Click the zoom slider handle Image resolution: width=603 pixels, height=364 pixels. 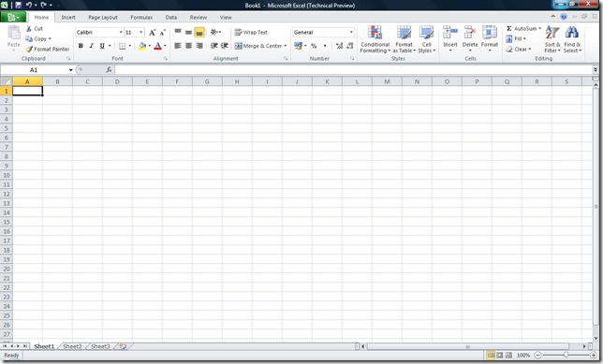566,356
